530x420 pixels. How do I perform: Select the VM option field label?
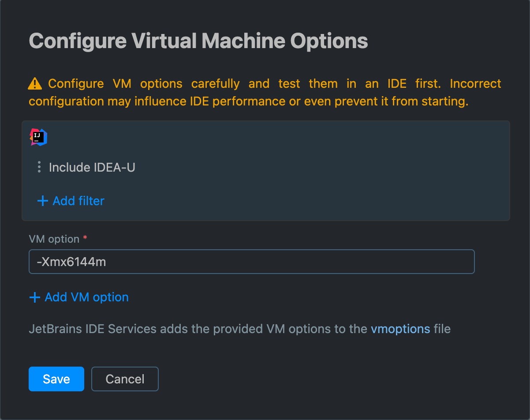point(53,239)
